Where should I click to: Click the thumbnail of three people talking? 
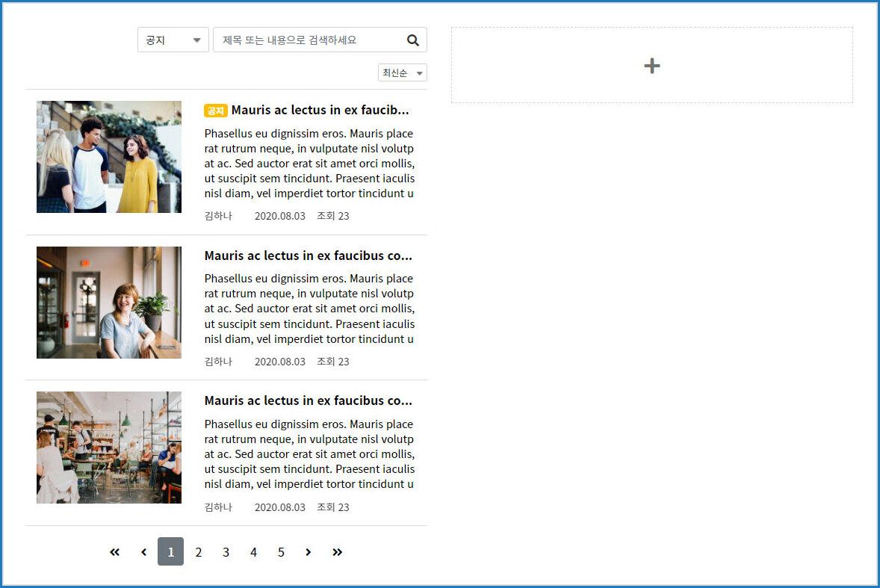tap(109, 157)
